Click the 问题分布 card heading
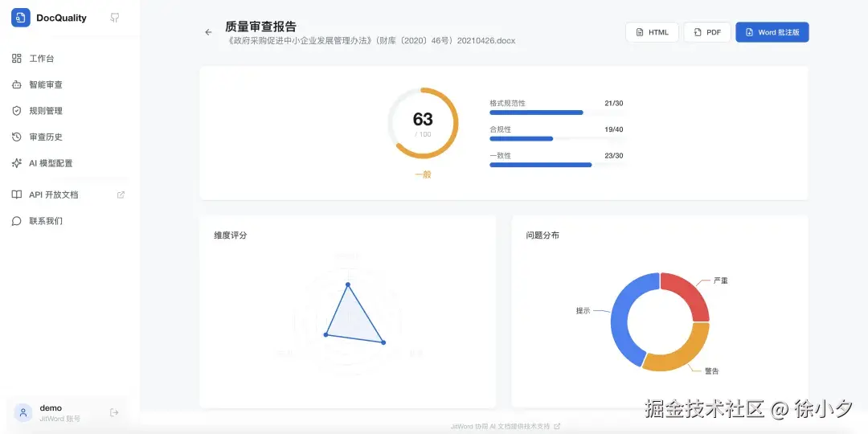The width and height of the screenshot is (868, 434). [542, 235]
